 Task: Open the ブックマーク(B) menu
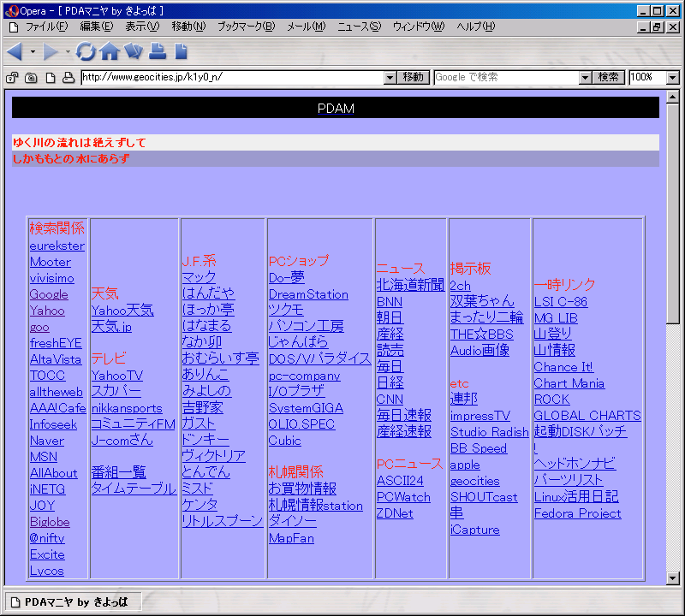(x=247, y=27)
